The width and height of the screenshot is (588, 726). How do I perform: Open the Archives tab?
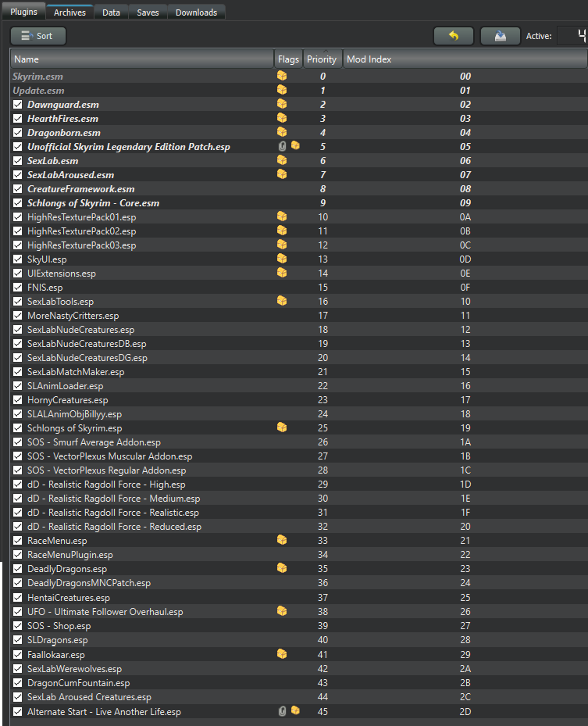[69, 13]
